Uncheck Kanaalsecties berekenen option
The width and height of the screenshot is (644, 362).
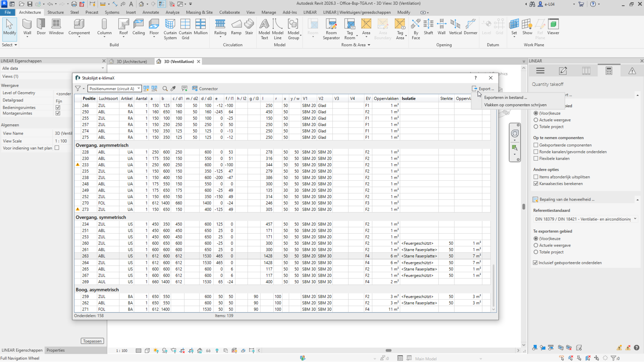tap(536, 184)
